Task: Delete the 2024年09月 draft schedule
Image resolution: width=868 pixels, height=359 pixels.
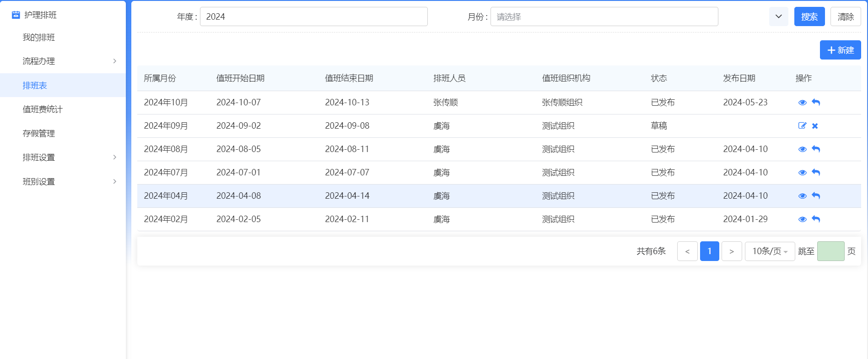Action: click(x=815, y=126)
